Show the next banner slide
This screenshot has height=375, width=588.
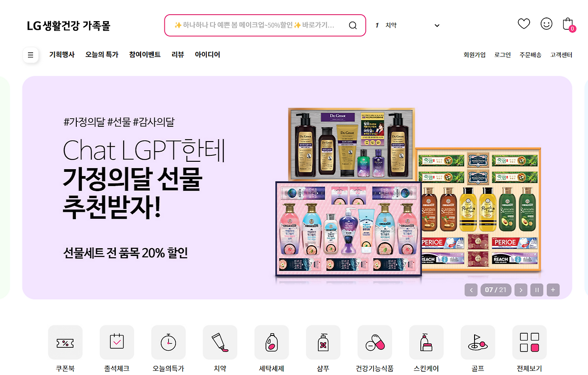[520, 290]
